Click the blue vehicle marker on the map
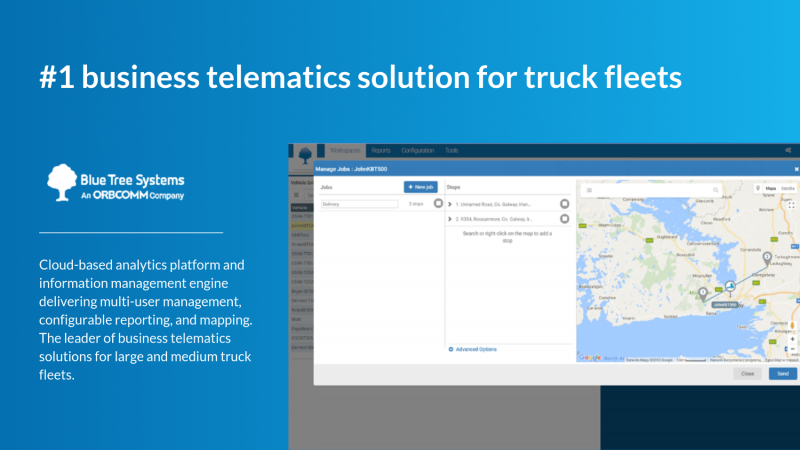 pyautogui.click(x=731, y=286)
